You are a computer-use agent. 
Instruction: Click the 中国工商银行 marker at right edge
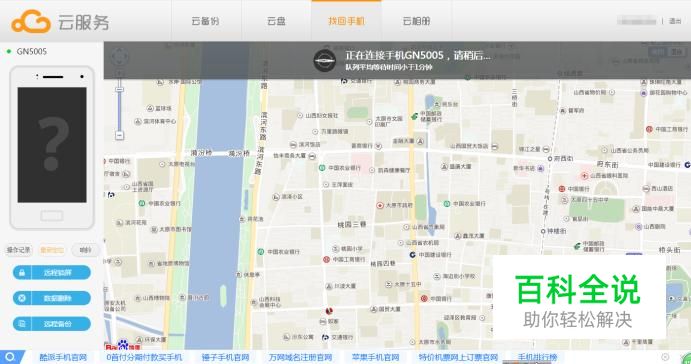pos(667,129)
